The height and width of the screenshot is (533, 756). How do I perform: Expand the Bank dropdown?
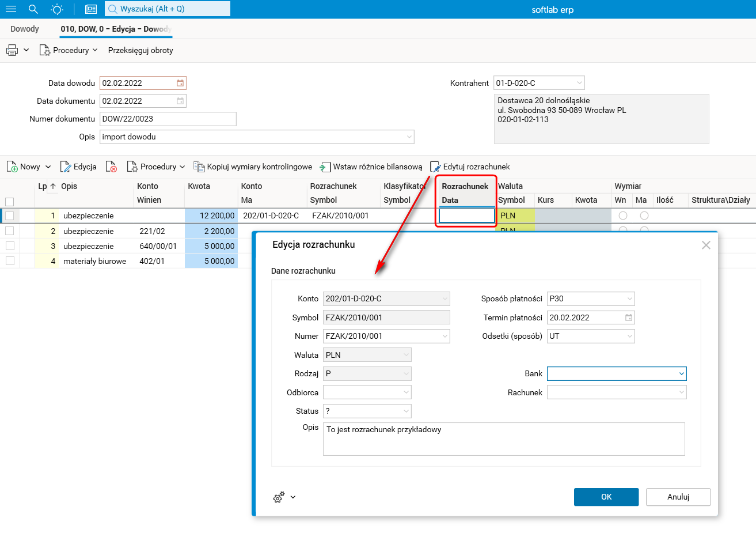click(x=682, y=373)
